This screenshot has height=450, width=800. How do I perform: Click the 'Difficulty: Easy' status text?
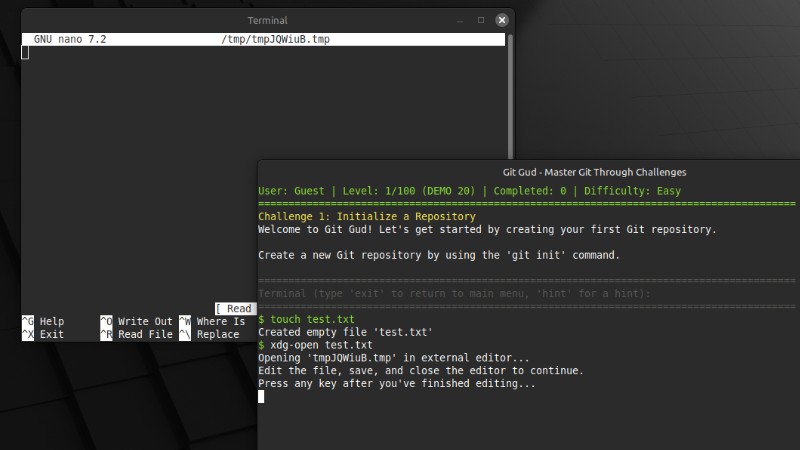click(633, 191)
